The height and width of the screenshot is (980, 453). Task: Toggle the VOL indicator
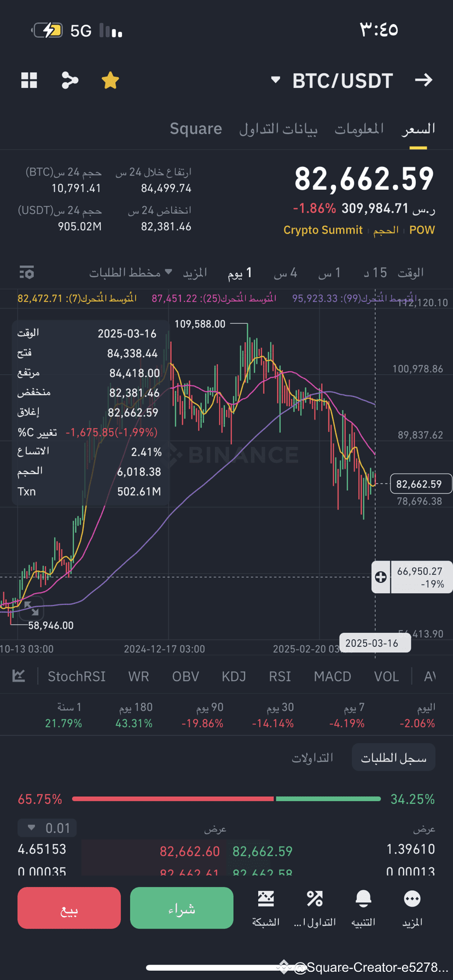pyautogui.click(x=386, y=676)
